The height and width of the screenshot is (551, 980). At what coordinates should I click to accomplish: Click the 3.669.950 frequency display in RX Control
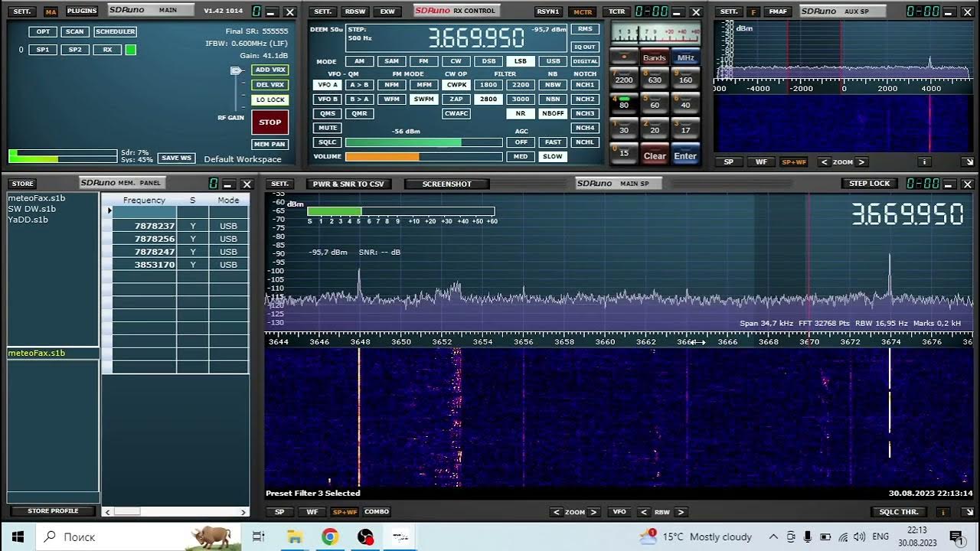pos(476,37)
